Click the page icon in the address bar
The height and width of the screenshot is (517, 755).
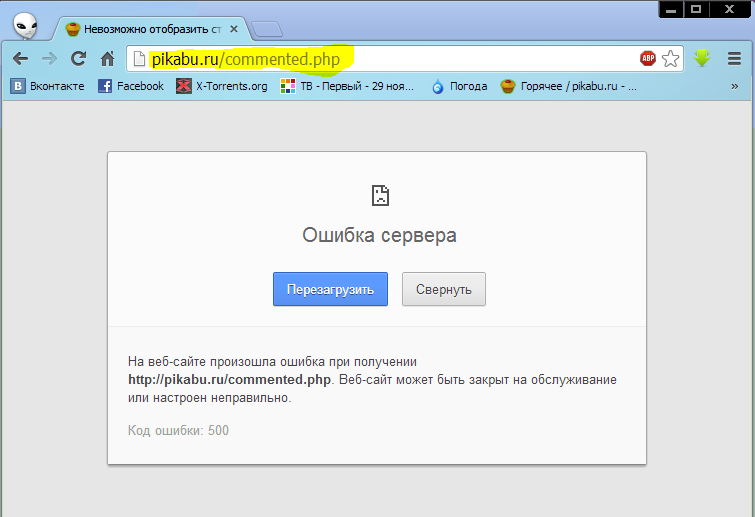point(139,59)
